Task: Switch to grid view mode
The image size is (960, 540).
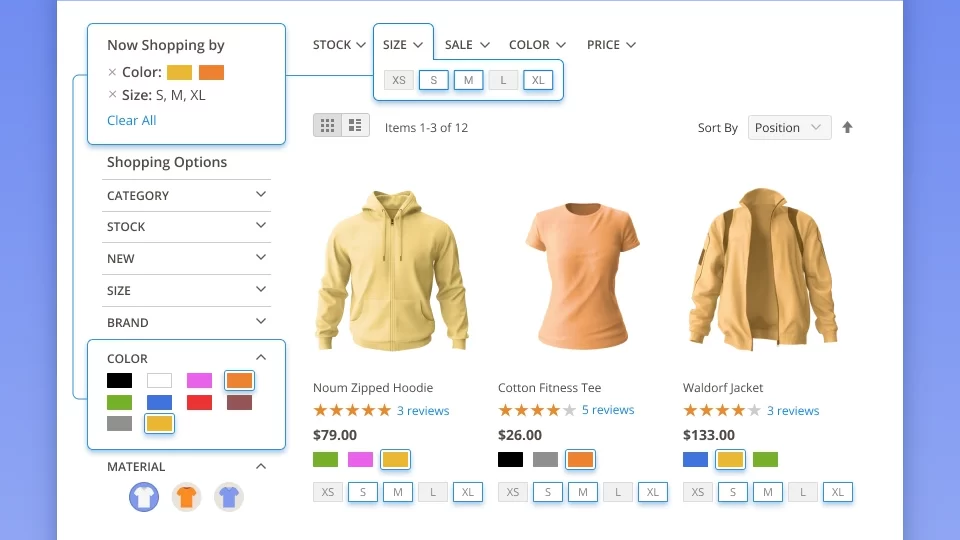Action: click(x=327, y=126)
